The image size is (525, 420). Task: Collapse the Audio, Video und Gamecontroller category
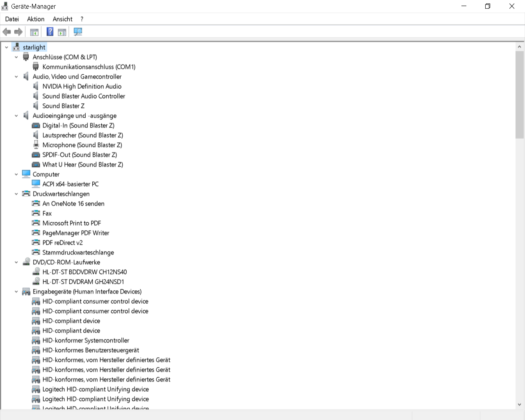tap(16, 77)
